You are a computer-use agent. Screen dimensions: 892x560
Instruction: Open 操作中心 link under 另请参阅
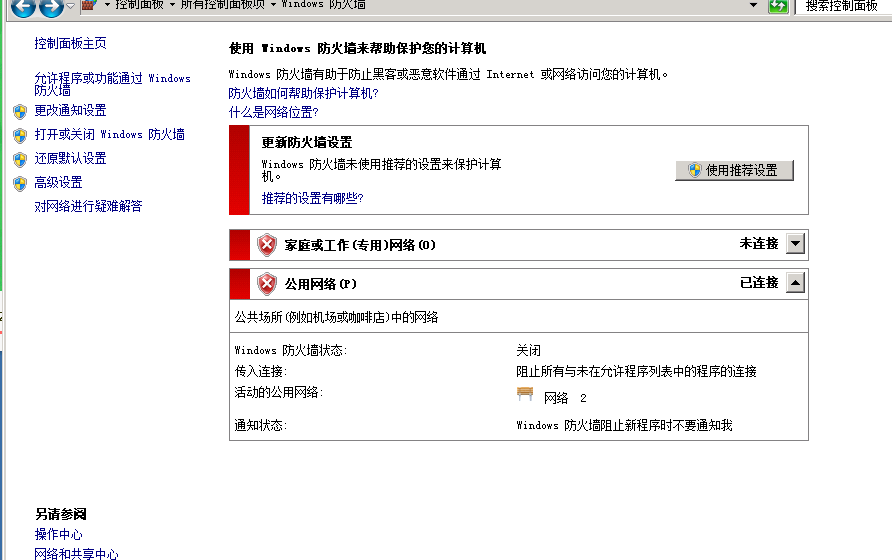tap(58, 534)
